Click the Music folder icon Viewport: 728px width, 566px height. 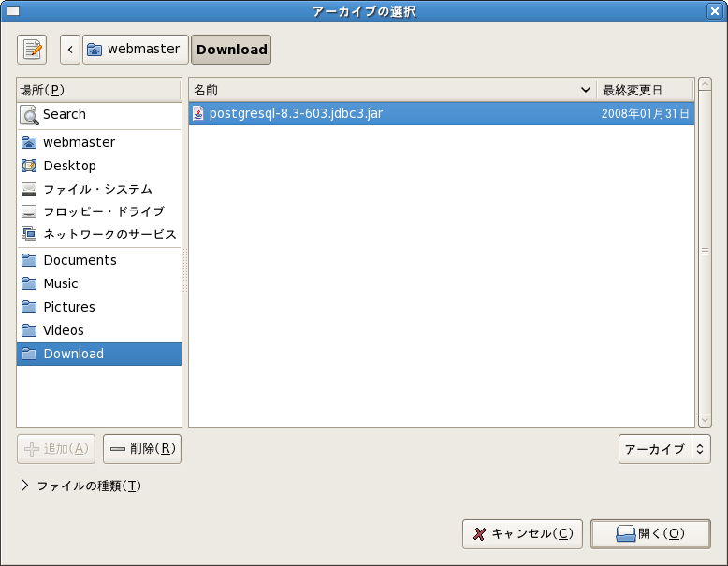[29, 283]
